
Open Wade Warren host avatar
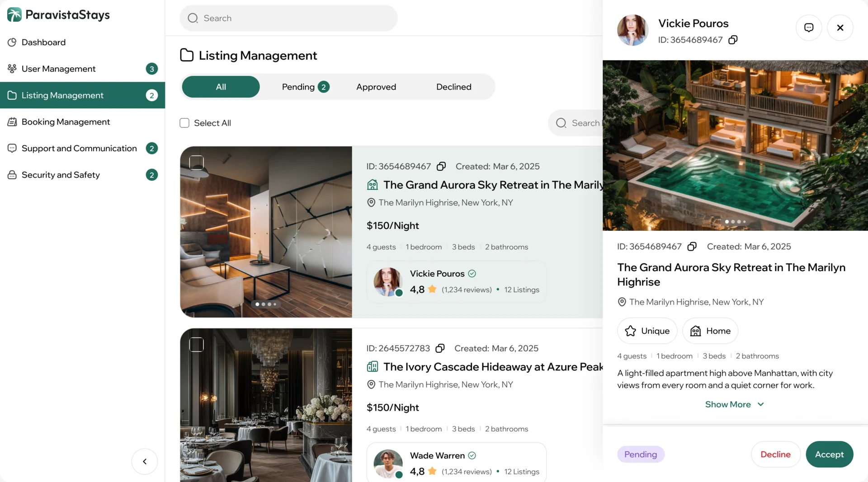[x=388, y=464]
